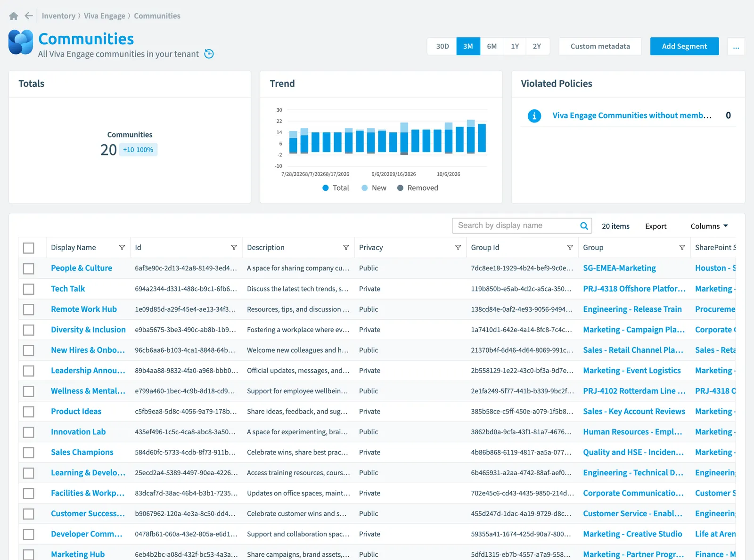The height and width of the screenshot is (560, 754).
Task: Open the Sales - Key Account Reviews link
Action: 634,411
